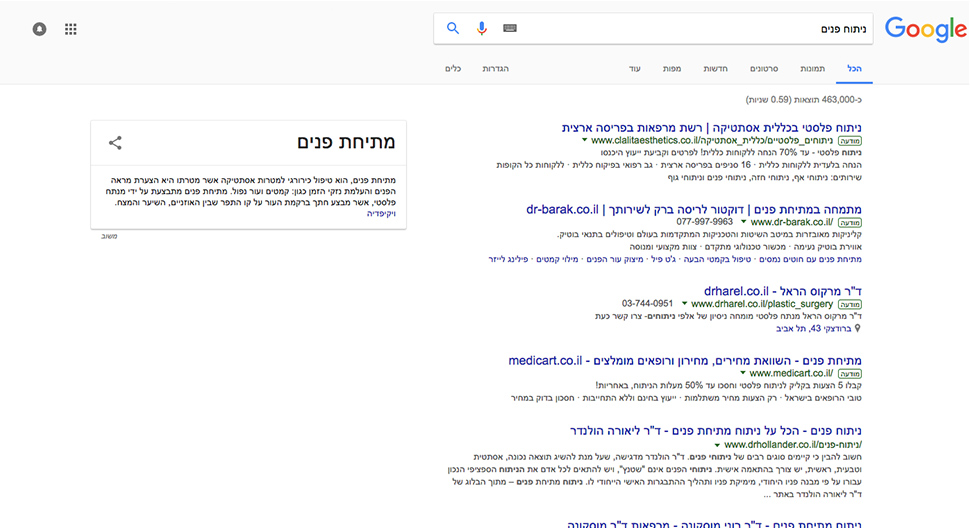The height and width of the screenshot is (528, 970).
Task: Open sitelink מתיחת פנים עם חוטים נמסים
Action: (810, 259)
